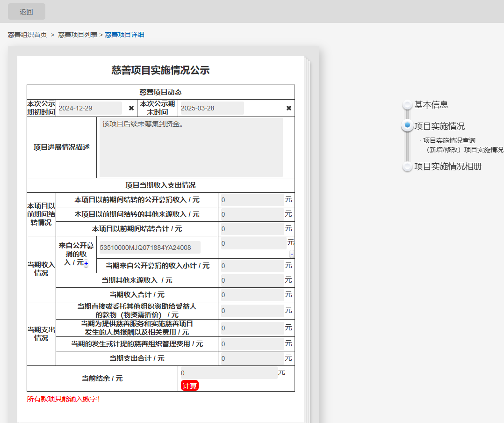The width and height of the screenshot is (504, 423).
Task: Click the 项目进展情况描述 text area
Action: tap(191, 147)
